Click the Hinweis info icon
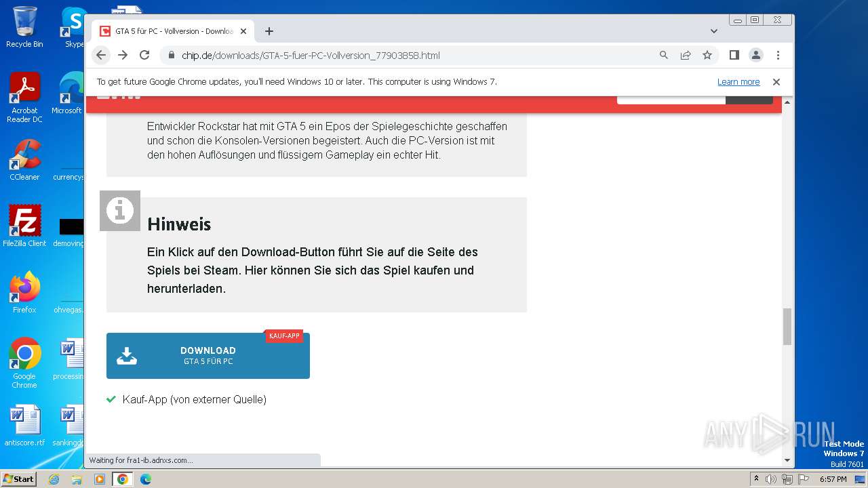This screenshot has width=868, height=488. point(120,211)
